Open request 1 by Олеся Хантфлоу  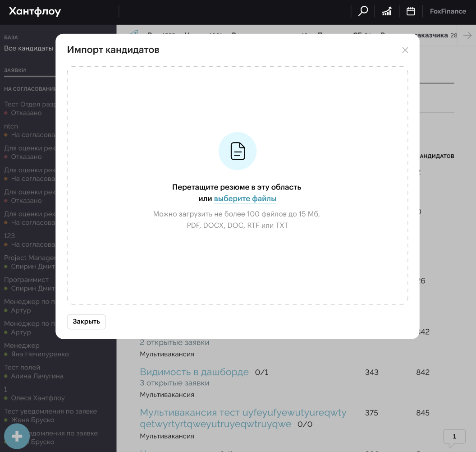(34, 393)
